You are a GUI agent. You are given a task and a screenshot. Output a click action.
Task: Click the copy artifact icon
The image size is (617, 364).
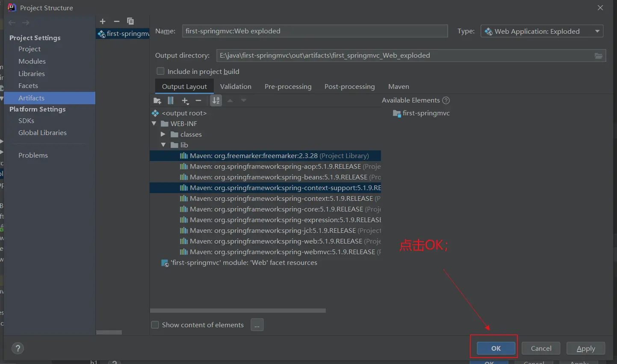(x=130, y=21)
